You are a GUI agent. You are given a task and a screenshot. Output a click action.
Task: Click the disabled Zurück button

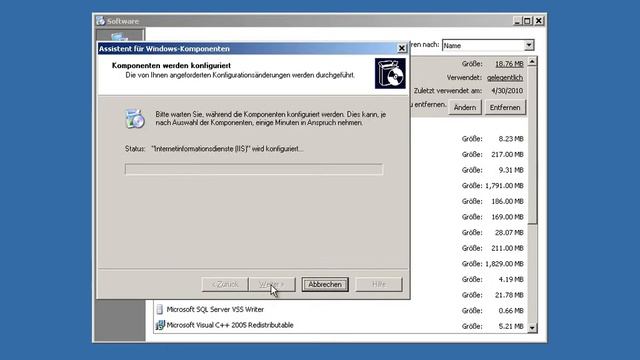[x=224, y=284]
